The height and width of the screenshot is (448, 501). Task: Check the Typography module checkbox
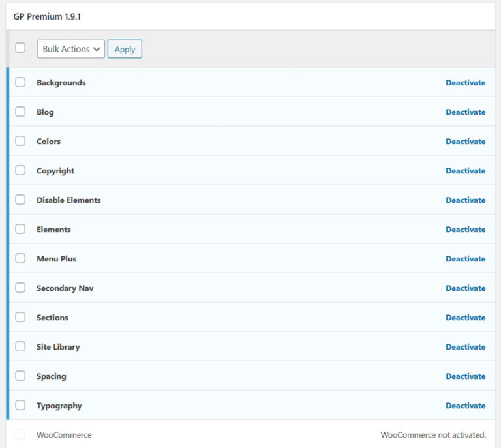click(20, 406)
